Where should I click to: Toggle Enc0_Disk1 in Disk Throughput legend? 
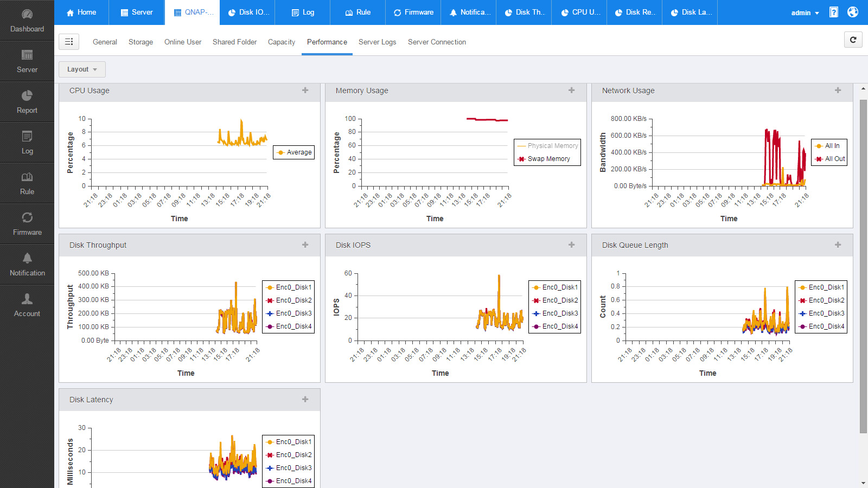tap(289, 287)
